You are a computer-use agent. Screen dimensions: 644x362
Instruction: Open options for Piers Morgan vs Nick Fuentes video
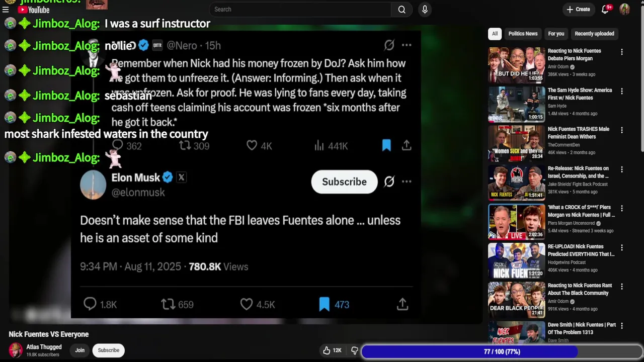pos(622,208)
